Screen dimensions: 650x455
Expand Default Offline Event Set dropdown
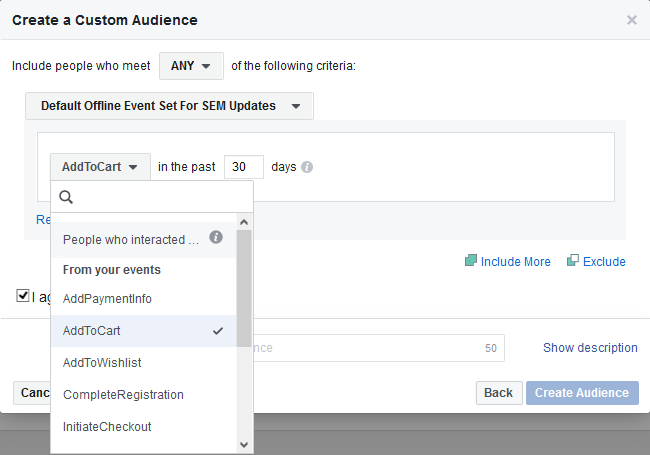[170, 106]
